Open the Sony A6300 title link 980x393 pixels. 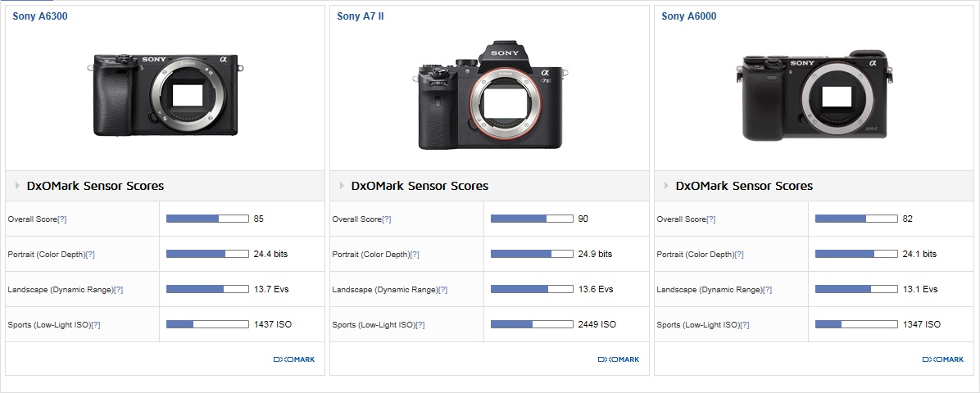(x=39, y=16)
